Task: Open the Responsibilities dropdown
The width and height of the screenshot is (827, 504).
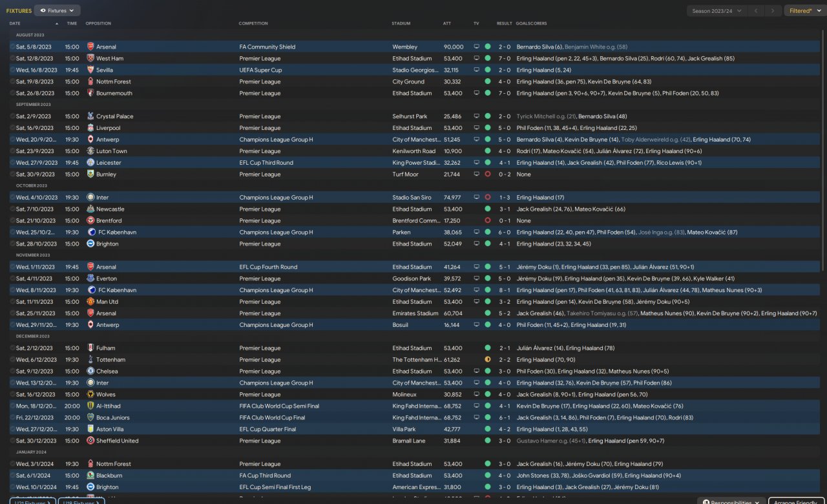Action: [731, 501]
